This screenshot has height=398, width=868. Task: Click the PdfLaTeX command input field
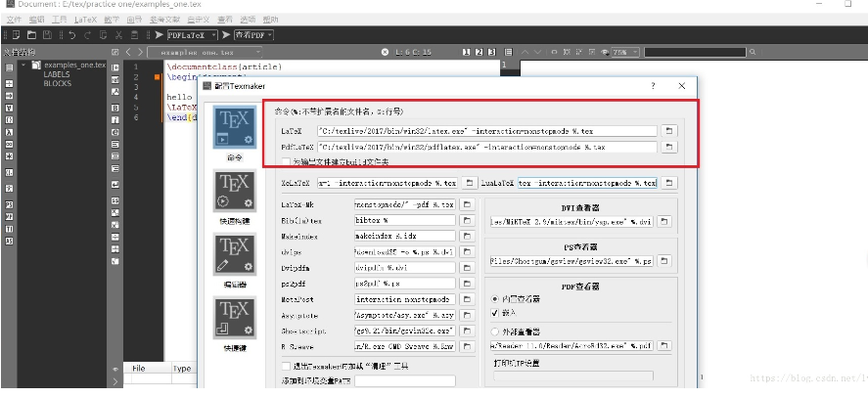(487, 148)
